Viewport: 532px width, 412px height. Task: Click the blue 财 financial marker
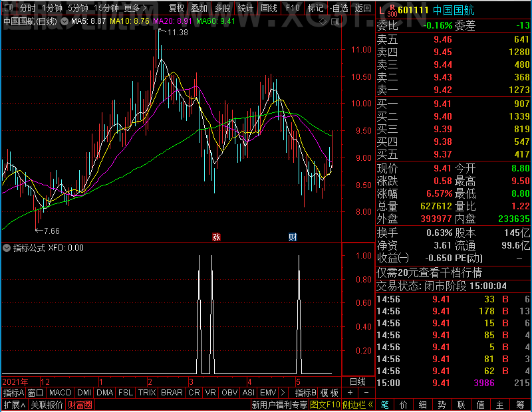(x=293, y=237)
